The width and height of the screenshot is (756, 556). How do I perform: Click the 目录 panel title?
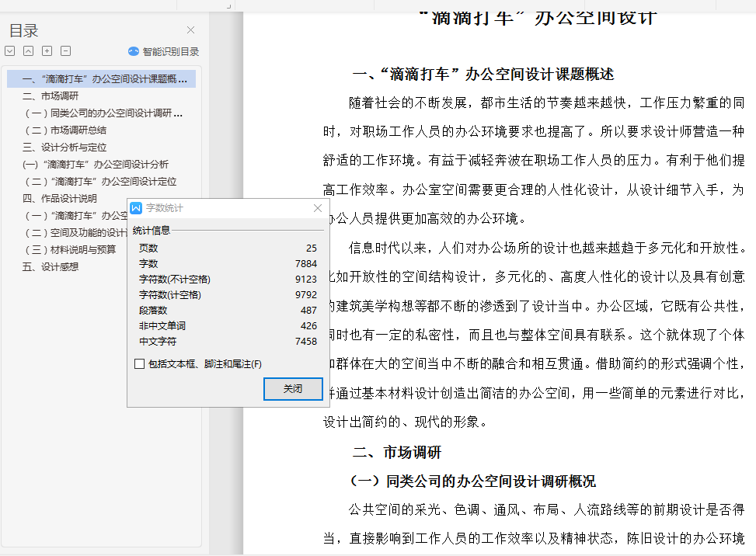pyautogui.click(x=23, y=31)
